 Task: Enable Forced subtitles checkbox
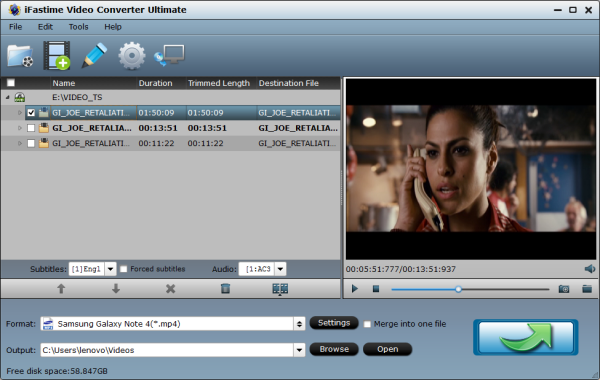tap(124, 269)
